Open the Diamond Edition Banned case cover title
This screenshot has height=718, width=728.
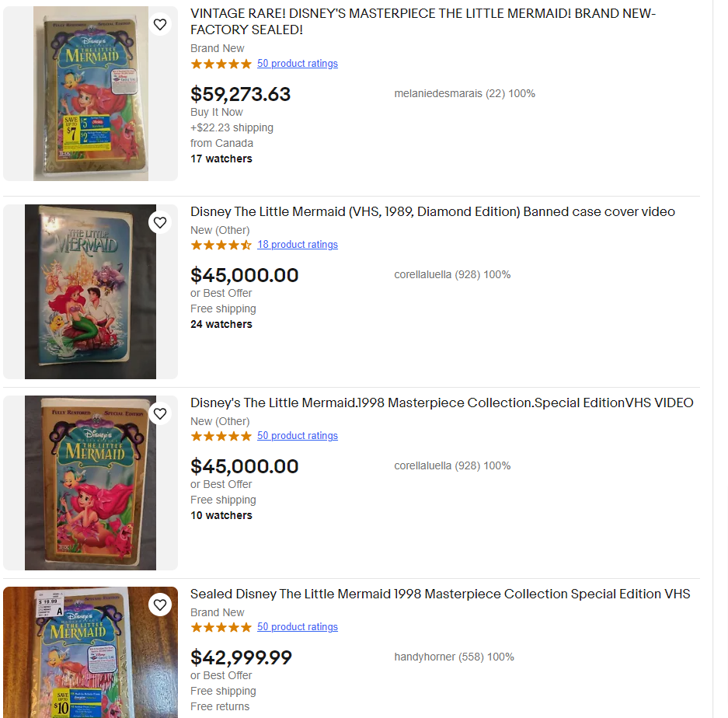(433, 211)
